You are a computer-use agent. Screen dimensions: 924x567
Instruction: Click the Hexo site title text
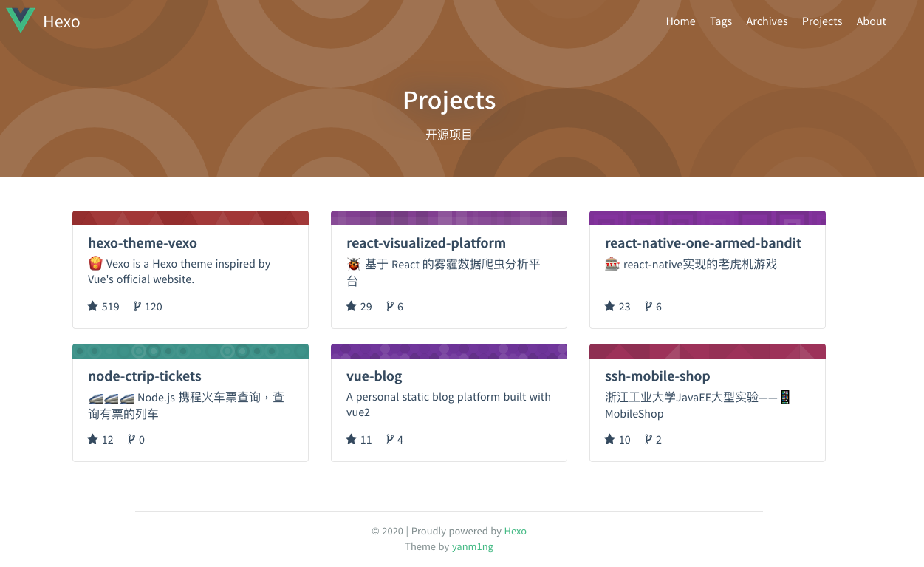tap(61, 21)
